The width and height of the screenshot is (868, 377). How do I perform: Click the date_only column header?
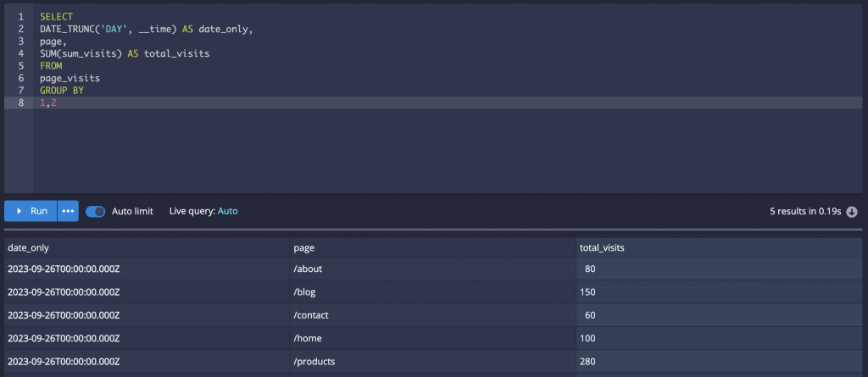pyautogui.click(x=29, y=248)
